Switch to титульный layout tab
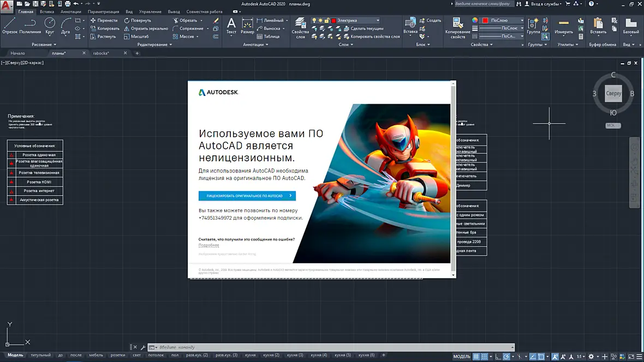 point(41,355)
